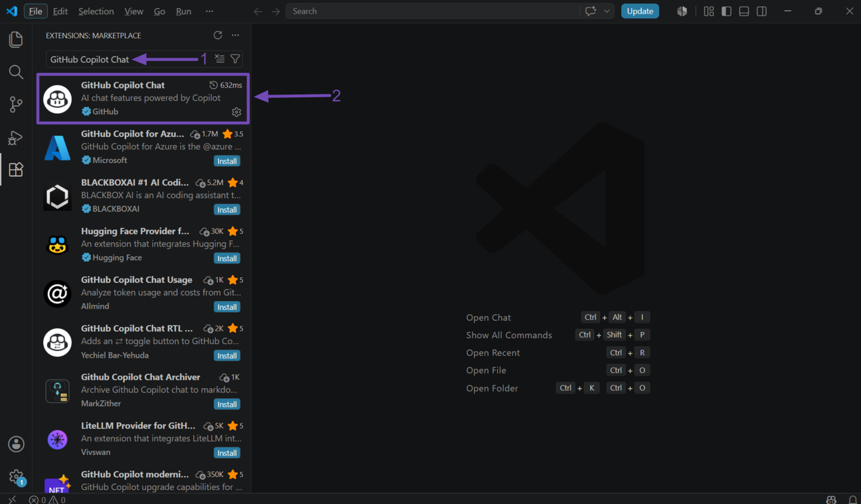Open the Go menu
The image size is (861, 504).
click(159, 11)
